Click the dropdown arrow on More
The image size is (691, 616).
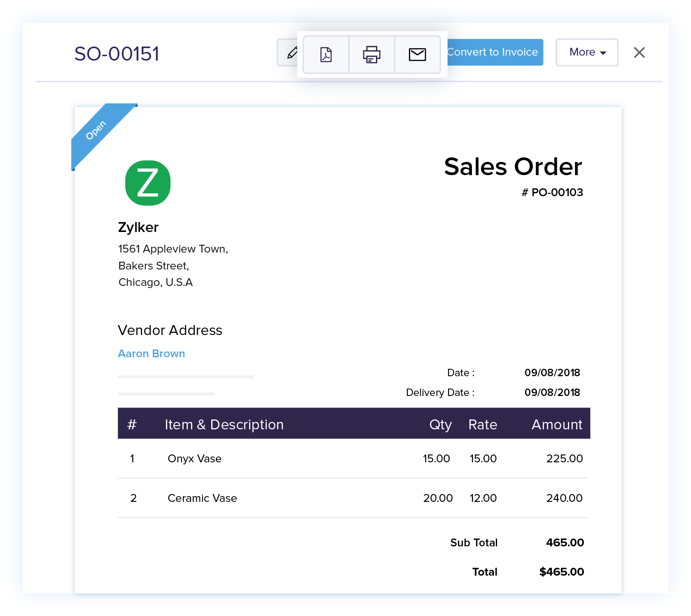(603, 53)
